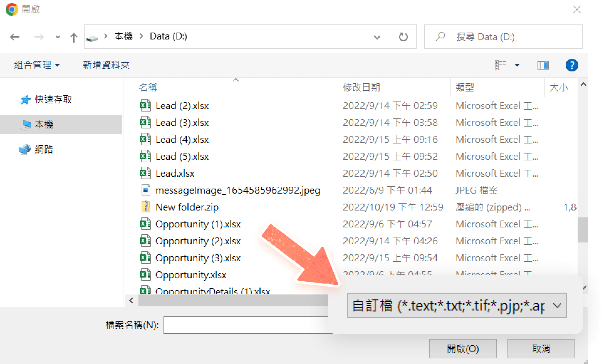Select 網路 in navigation pane
Viewport: 608px width, 364px height.
(44, 149)
